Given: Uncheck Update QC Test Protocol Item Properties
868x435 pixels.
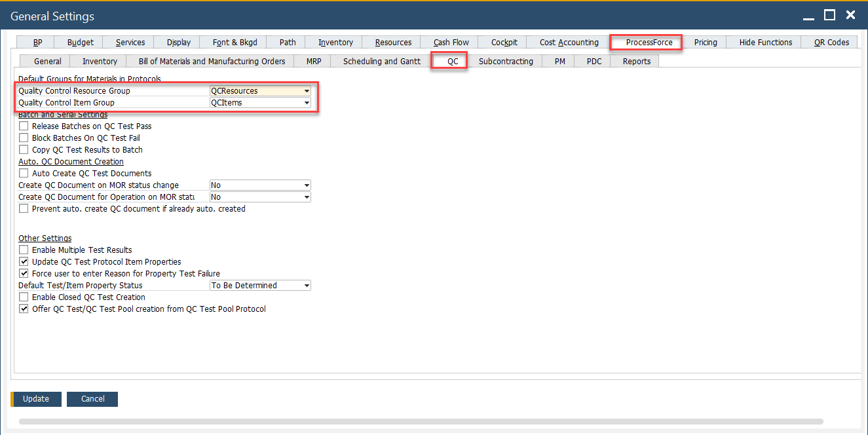Looking at the screenshot, I should coord(24,261).
